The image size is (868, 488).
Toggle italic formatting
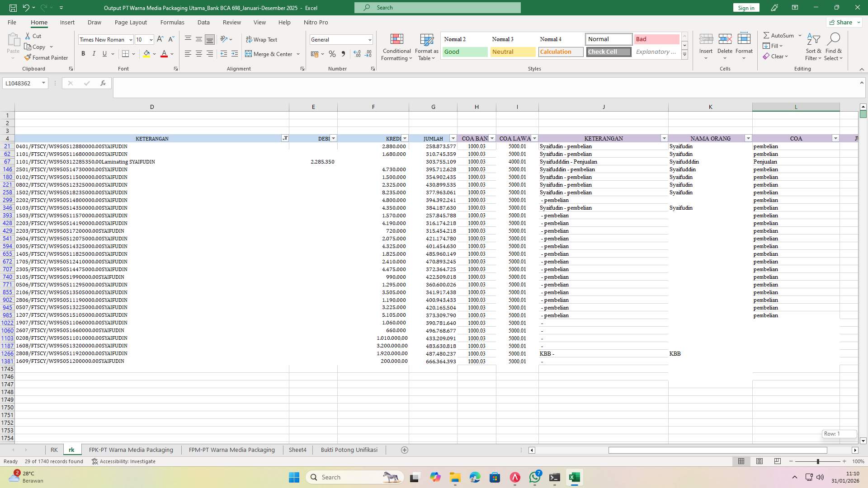click(x=94, y=53)
